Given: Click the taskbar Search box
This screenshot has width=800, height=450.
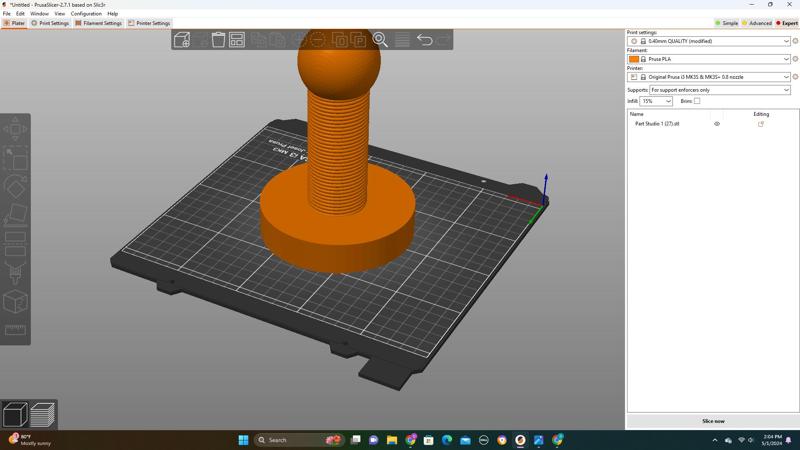Looking at the screenshot, I should tap(300, 440).
